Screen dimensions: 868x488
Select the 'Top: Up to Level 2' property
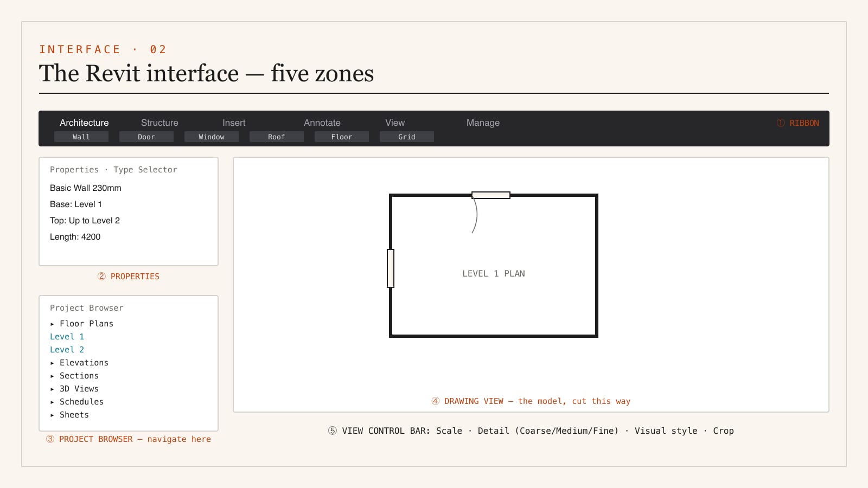[85, 221]
